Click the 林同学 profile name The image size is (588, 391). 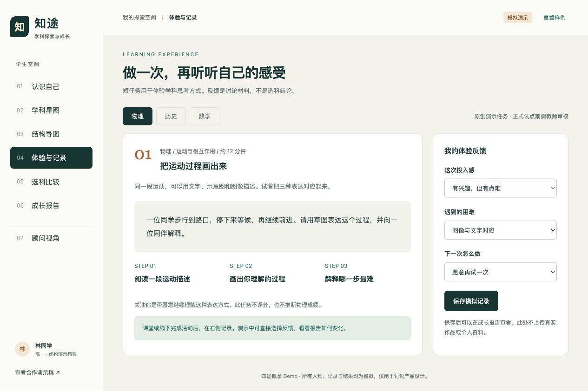coord(44,345)
